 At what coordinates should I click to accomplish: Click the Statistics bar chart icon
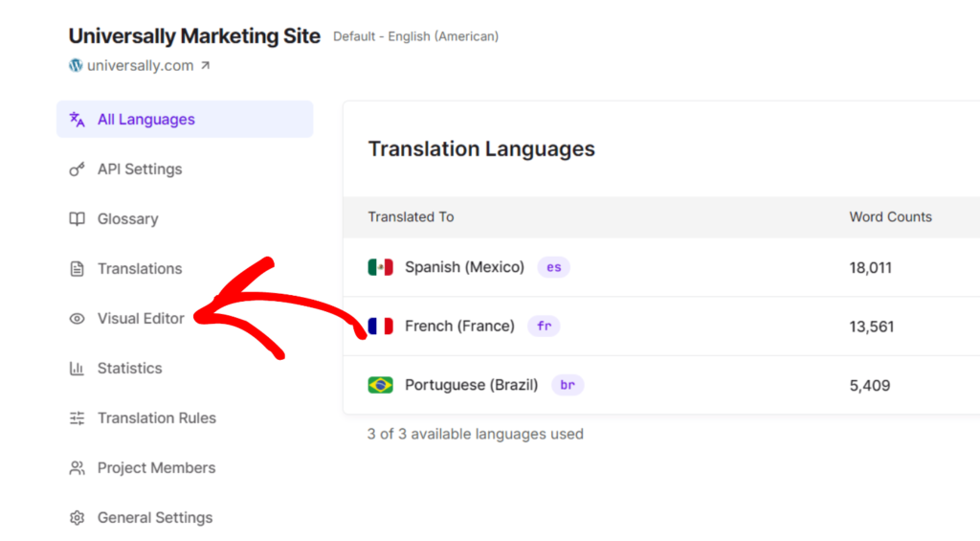click(77, 369)
